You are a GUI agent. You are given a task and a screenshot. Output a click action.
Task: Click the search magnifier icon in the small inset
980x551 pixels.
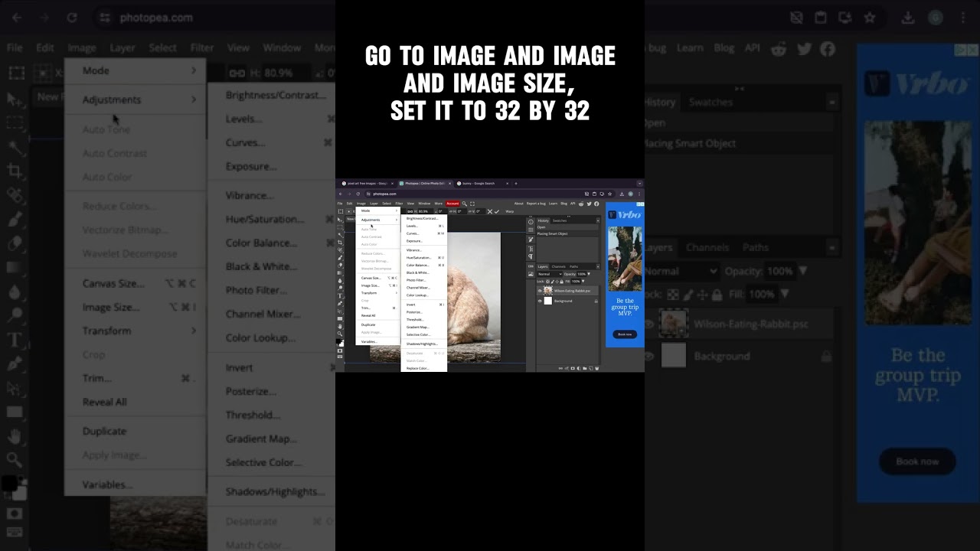coord(464,204)
